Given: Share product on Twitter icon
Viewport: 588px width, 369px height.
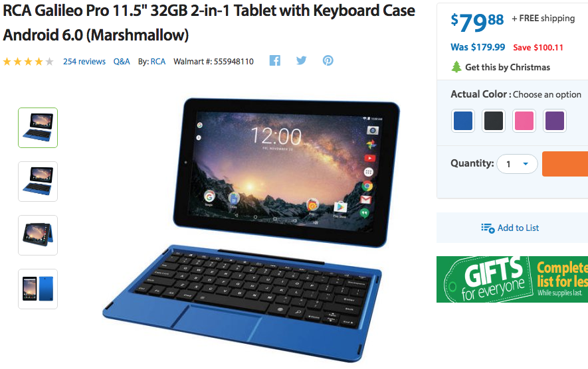Looking at the screenshot, I should tap(301, 60).
